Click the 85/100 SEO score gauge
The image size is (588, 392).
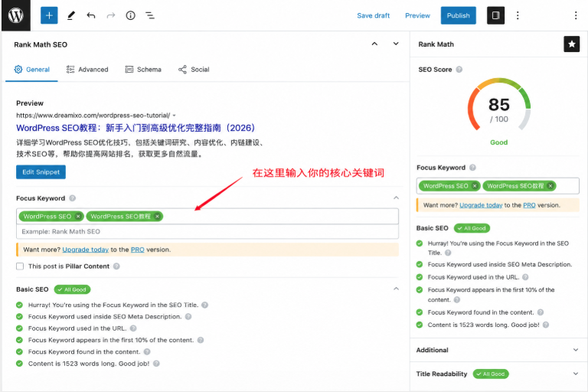pyautogui.click(x=498, y=105)
